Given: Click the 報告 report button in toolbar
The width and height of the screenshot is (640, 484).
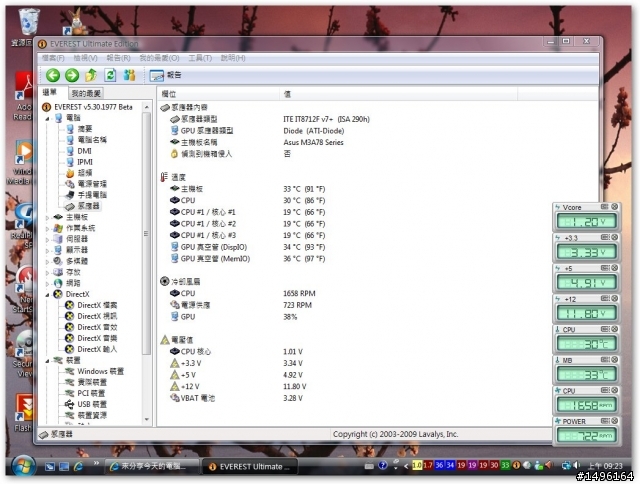Looking at the screenshot, I should (x=165, y=75).
